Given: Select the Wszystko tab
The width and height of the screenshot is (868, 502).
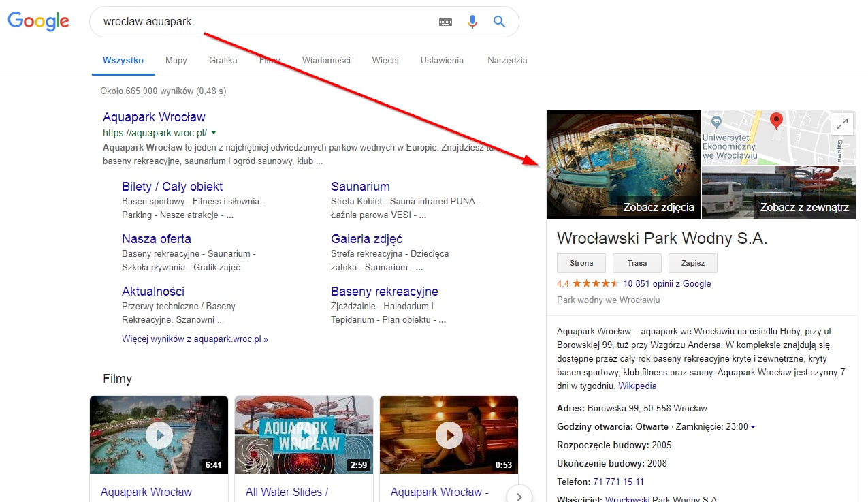Looking at the screenshot, I should (x=123, y=60).
